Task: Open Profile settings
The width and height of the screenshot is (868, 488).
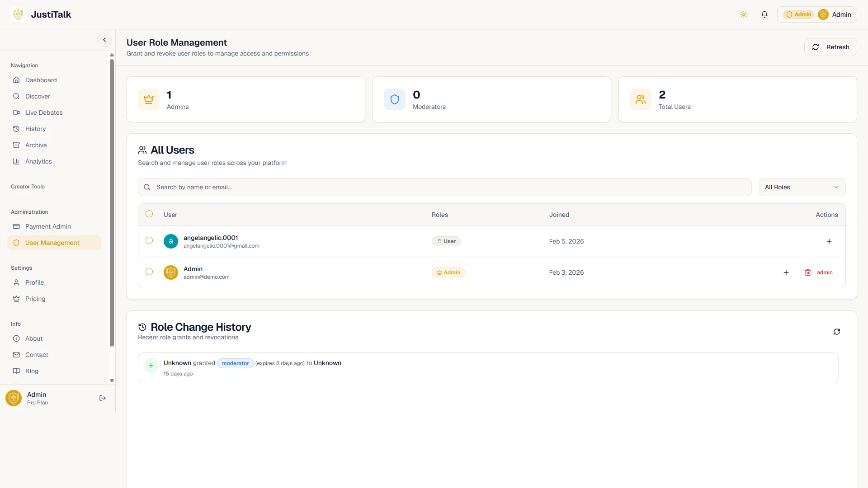Action: [54, 282]
